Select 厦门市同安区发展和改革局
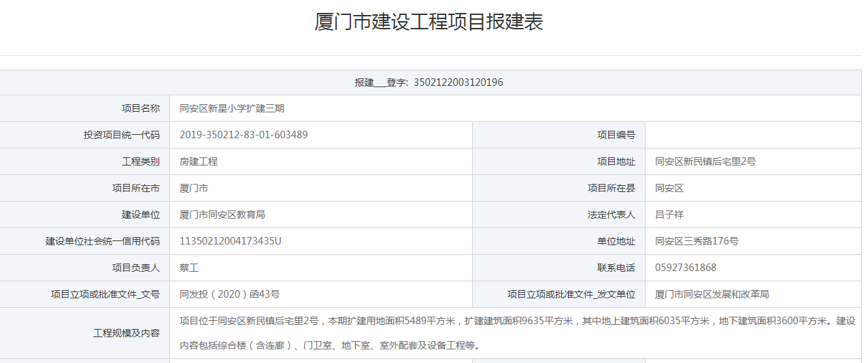 [712, 294]
